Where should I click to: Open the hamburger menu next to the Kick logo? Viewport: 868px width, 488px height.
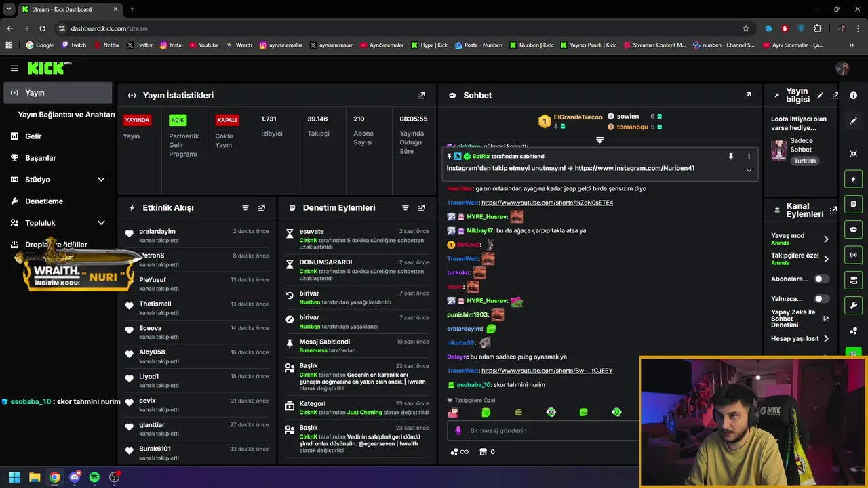click(x=14, y=68)
